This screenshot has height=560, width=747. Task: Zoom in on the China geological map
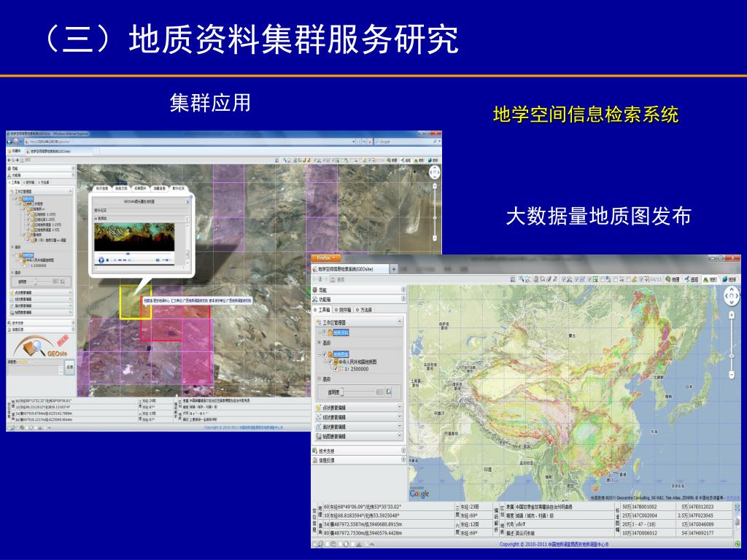(732, 315)
